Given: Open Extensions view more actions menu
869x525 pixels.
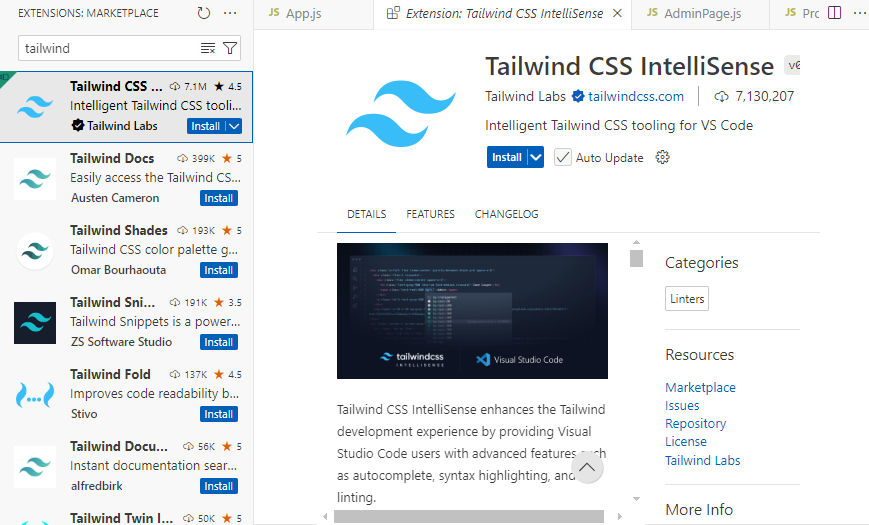Looking at the screenshot, I should click(x=230, y=13).
